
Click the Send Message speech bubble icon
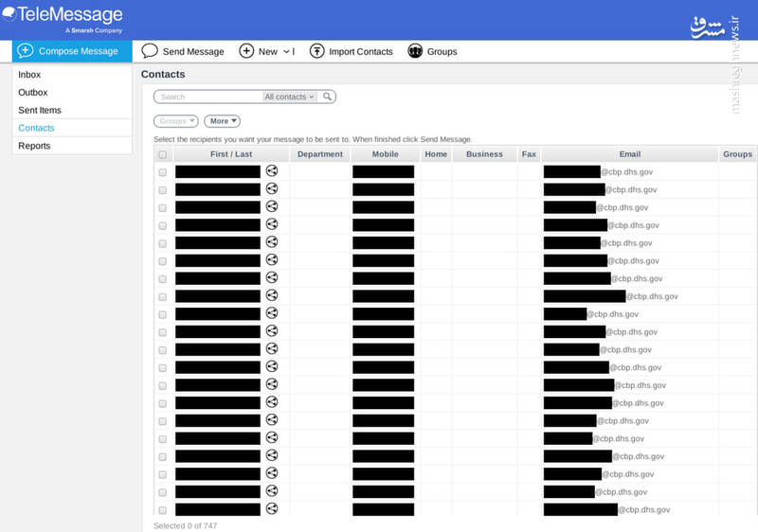[x=150, y=51]
